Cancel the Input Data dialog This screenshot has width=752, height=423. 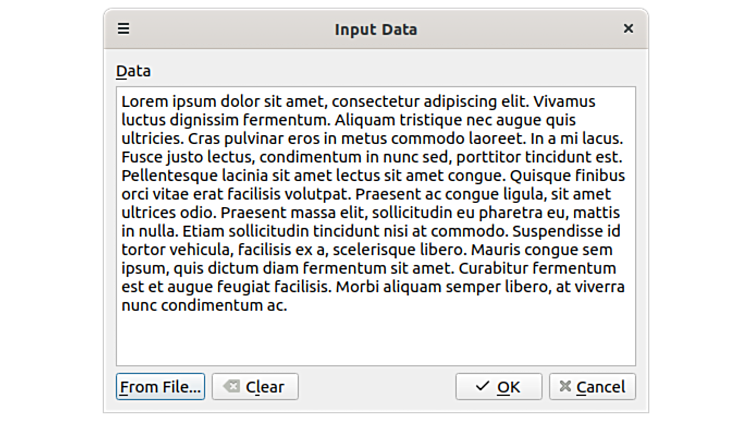pos(592,387)
